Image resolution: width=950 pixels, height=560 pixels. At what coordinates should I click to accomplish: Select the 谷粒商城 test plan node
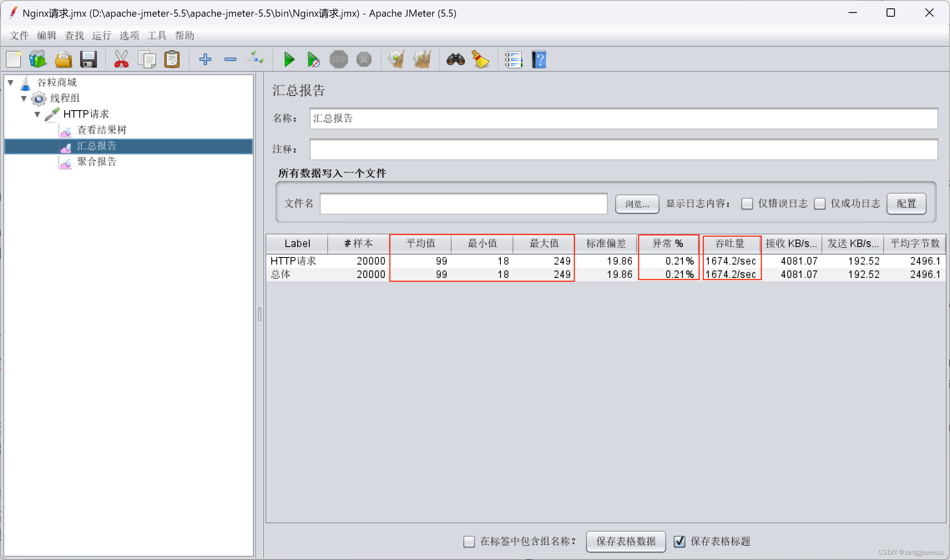tap(57, 82)
